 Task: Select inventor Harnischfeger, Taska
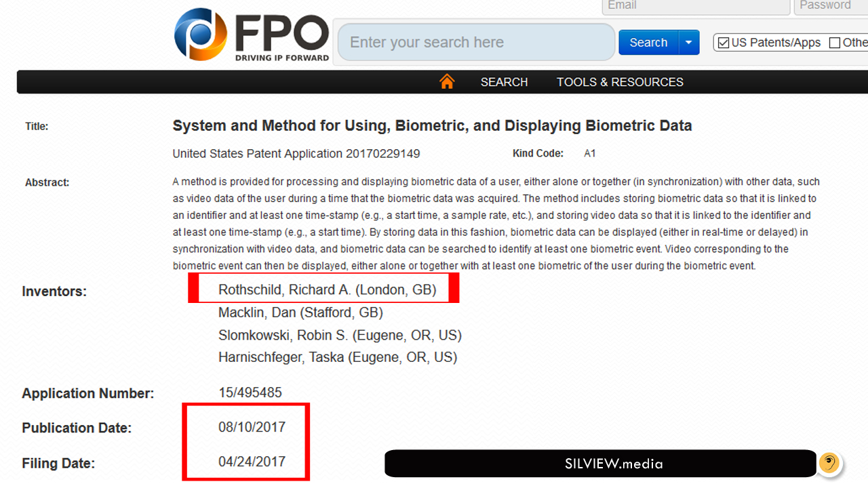click(x=338, y=357)
